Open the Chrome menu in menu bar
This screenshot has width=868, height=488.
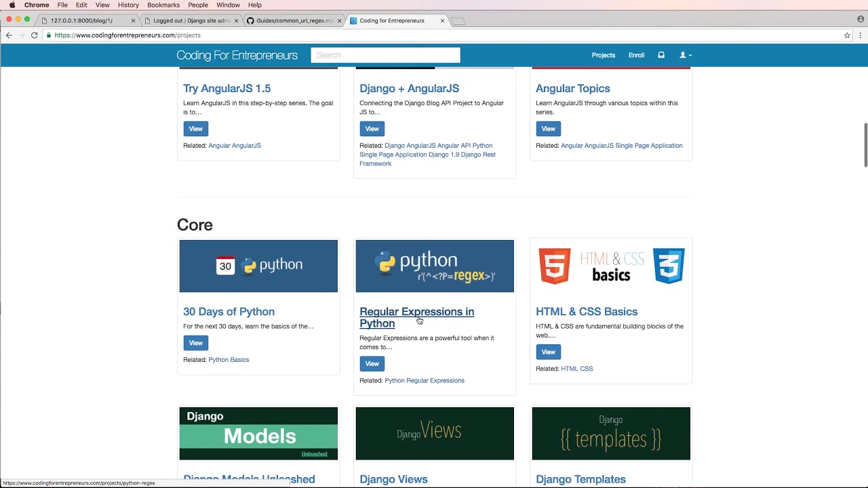pos(37,5)
